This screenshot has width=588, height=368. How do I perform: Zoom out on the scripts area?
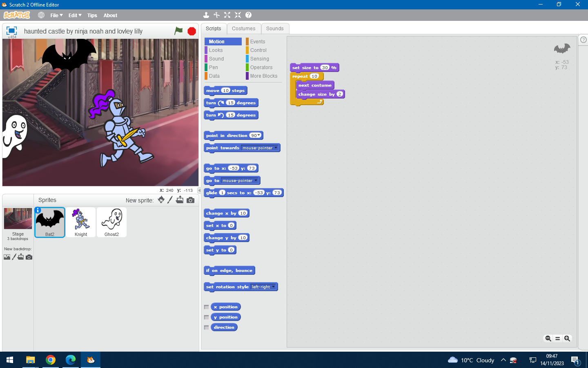pyautogui.click(x=548, y=338)
